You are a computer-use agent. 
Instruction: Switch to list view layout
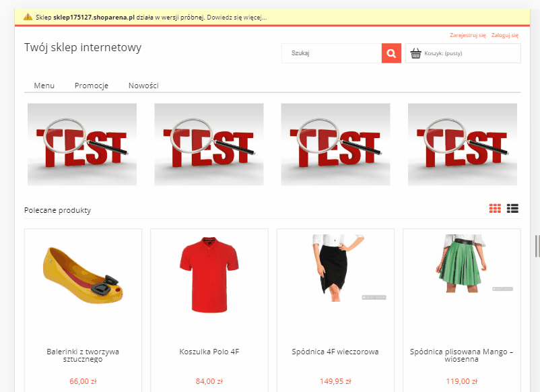(x=513, y=209)
